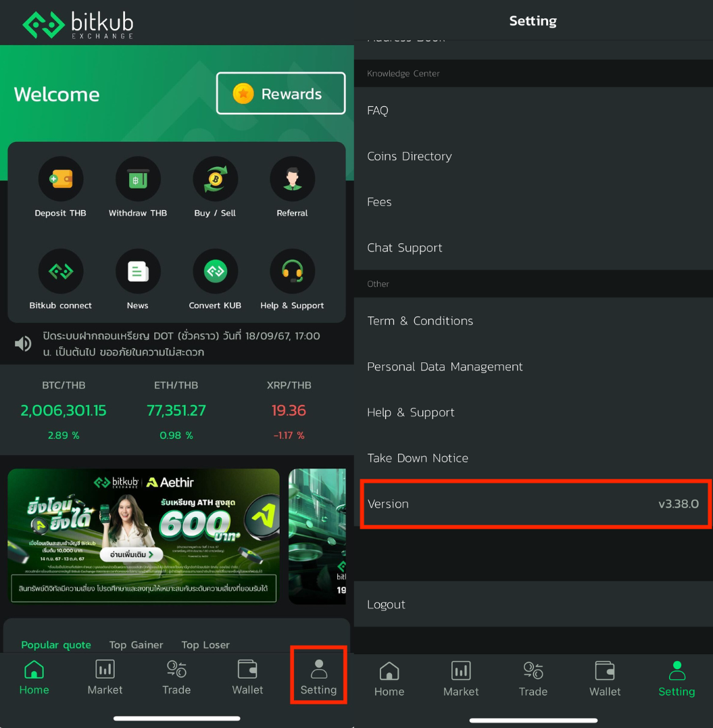
Task: Switch to Market tab in left screen
Action: (x=105, y=677)
